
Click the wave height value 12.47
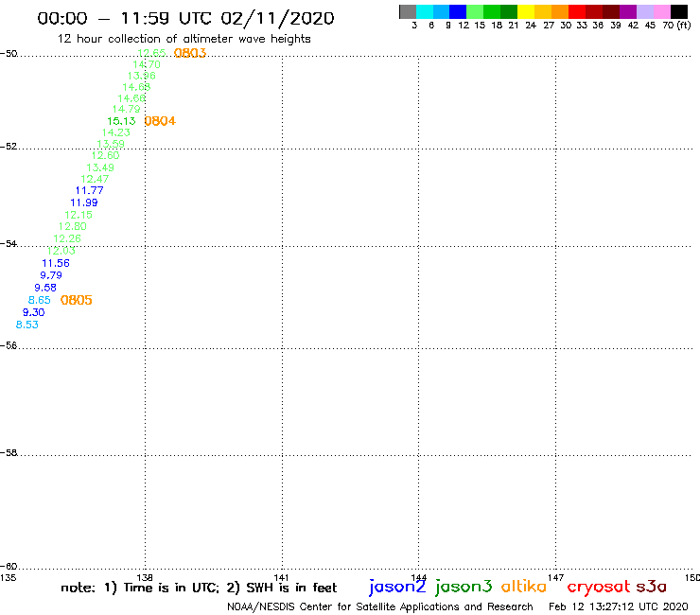95,179
